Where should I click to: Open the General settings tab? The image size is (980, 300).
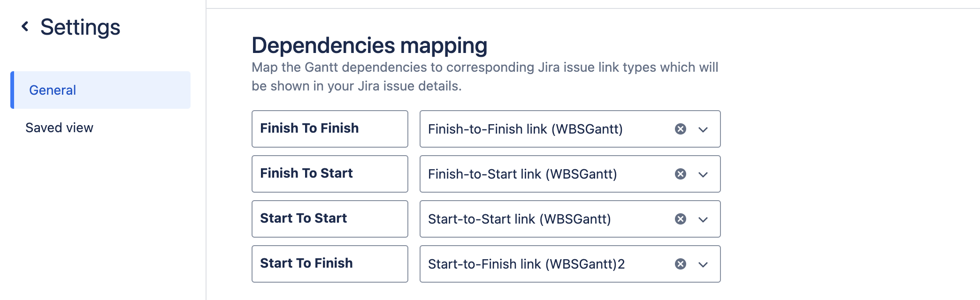pyautogui.click(x=100, y=90)
